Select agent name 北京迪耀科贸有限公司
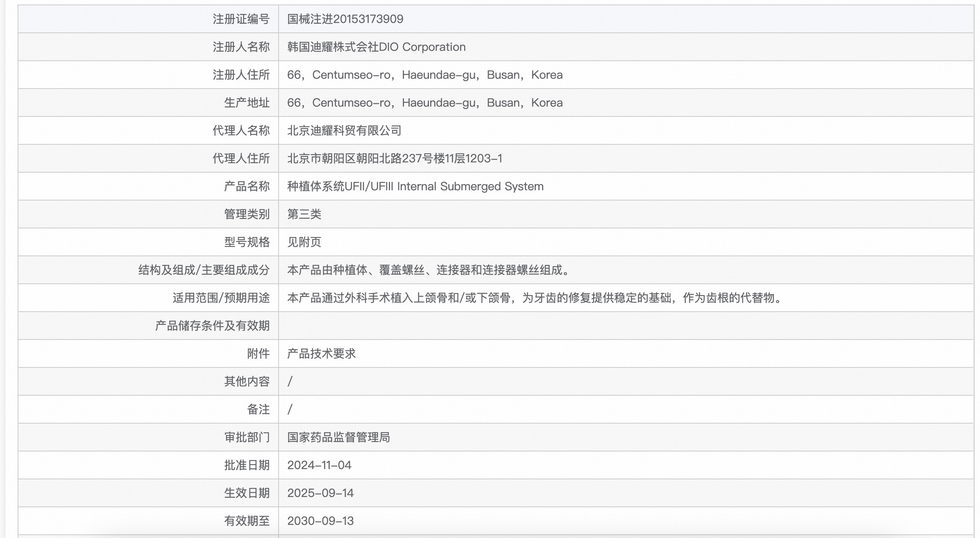This screenshot has width=980, height=538. coord(344,130)
